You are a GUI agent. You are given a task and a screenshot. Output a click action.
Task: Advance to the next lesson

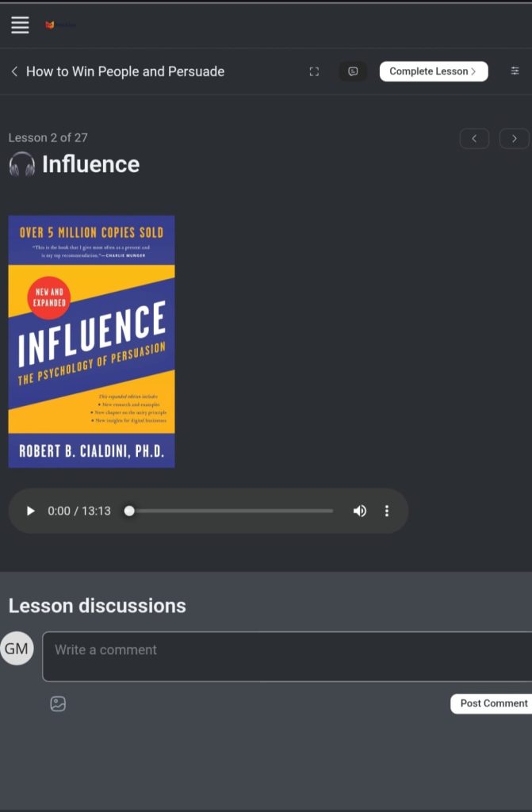coord(514,139)
